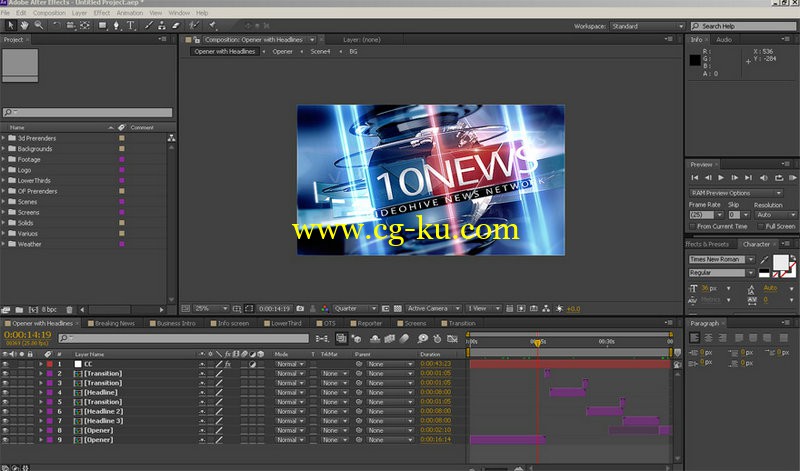Select the Eraser tool
The image size is (800, 471).
tap(176, 25)
